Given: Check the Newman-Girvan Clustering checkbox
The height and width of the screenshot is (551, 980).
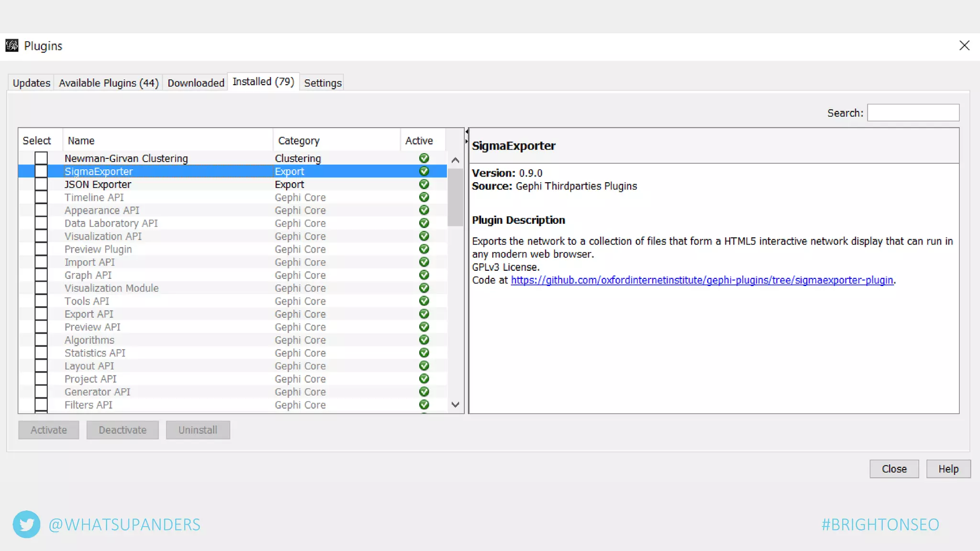Looking at the screenshot, I should coord(41,158).
